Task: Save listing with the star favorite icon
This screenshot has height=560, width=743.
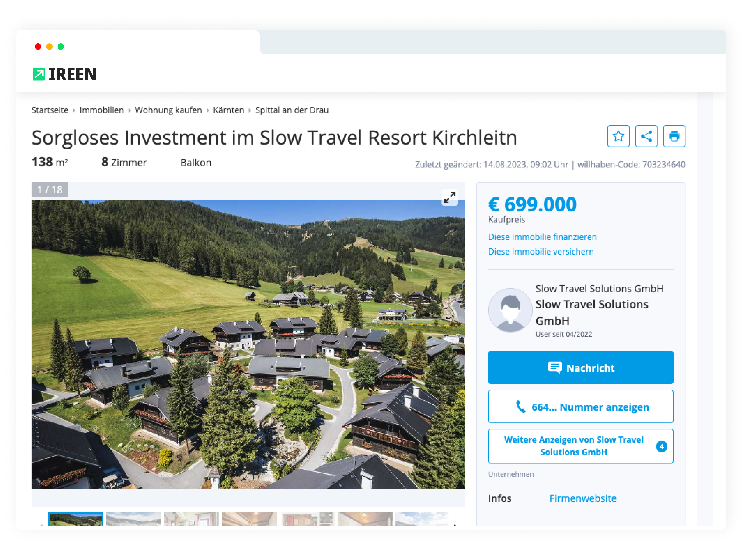Action: point(618,136)
